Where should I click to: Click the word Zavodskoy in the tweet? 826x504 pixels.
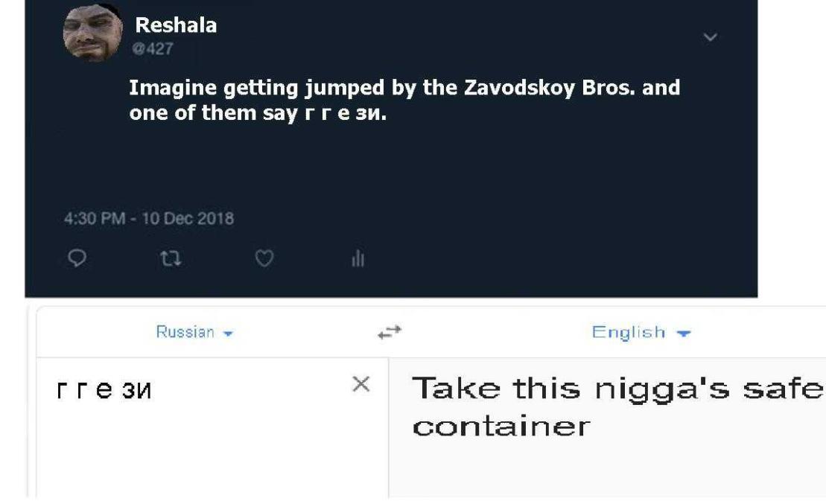pos(519,88)
